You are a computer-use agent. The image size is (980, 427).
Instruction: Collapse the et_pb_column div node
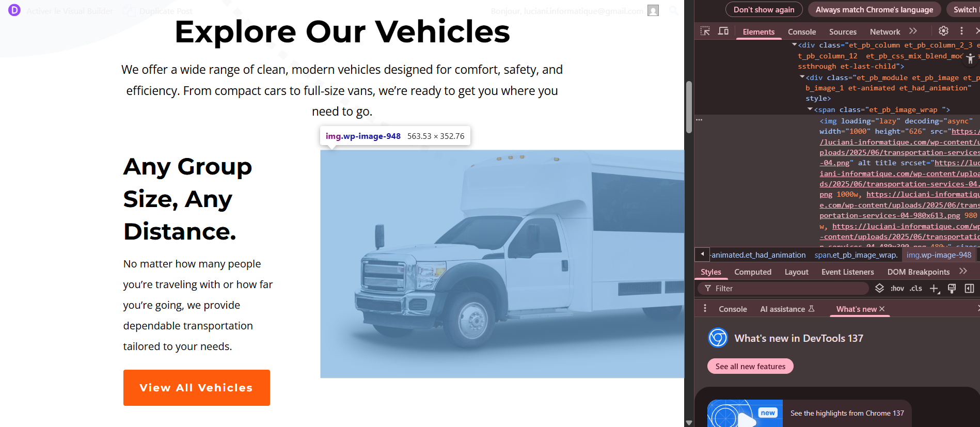794,45
